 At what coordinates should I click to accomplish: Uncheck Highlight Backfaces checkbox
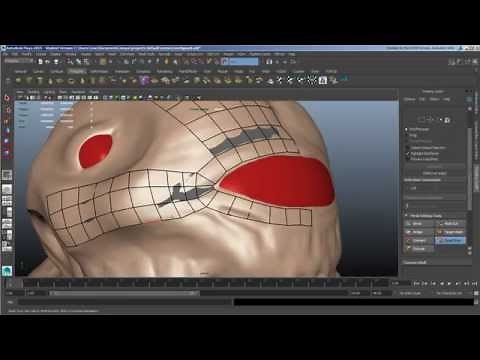407,153
